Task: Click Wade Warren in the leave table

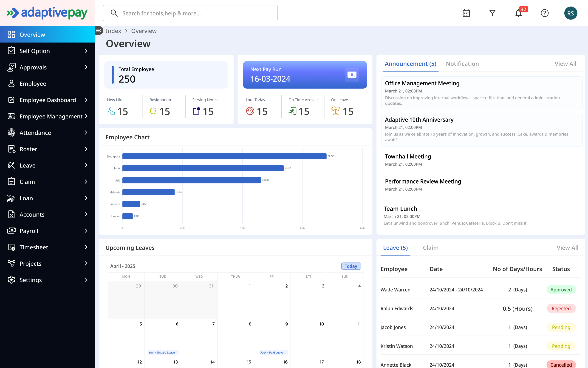Action: click(395, 290)
